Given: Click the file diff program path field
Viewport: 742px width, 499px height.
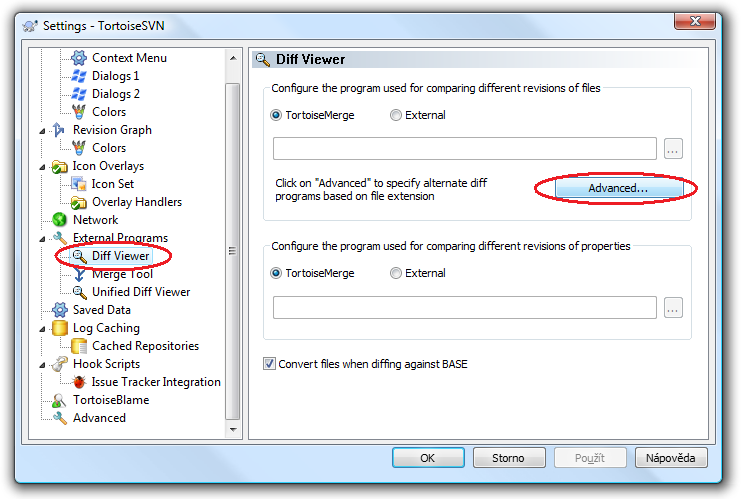Looking at the screenshot, I should [464, 149].
